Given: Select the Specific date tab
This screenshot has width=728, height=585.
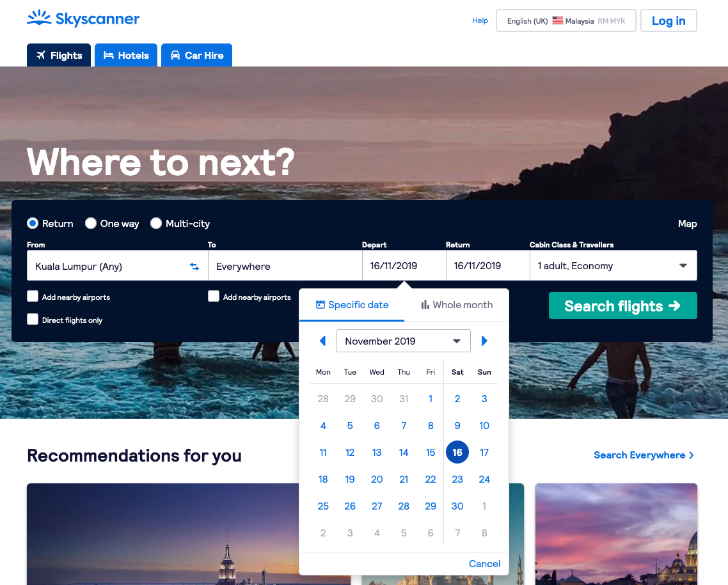Looking at the screenshot, I should (x=352, y=305).
